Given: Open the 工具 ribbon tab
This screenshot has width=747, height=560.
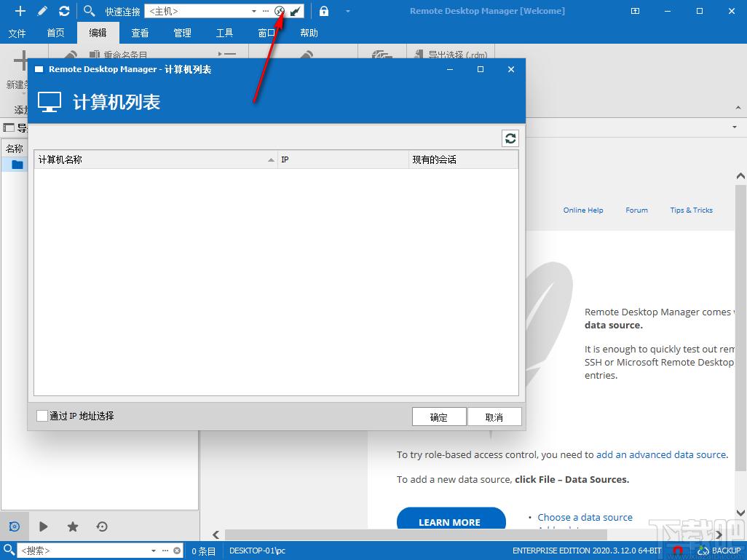Looking at the screenshot, I should [224, 33].
